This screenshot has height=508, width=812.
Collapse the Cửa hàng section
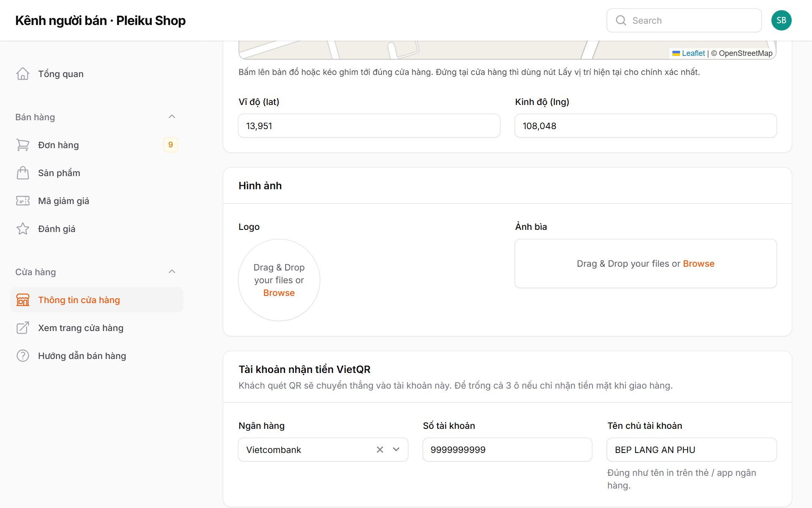pos(172,272)
